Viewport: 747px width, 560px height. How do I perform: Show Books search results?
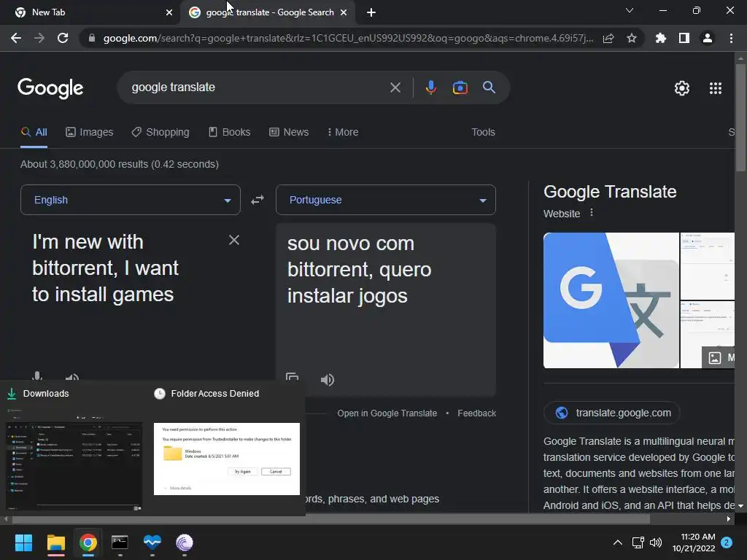point(230,133)
